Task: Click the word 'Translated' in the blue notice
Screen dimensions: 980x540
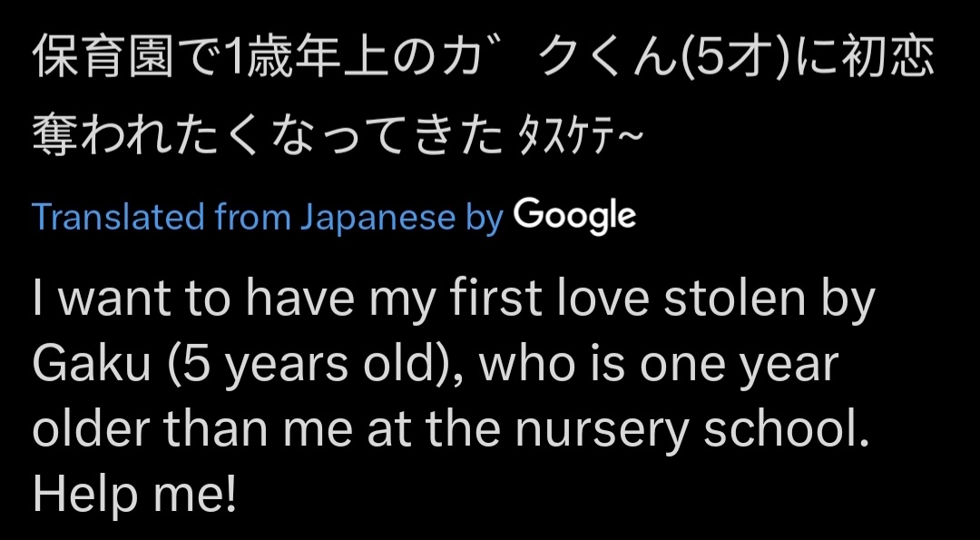Action: tap(118, 217)
